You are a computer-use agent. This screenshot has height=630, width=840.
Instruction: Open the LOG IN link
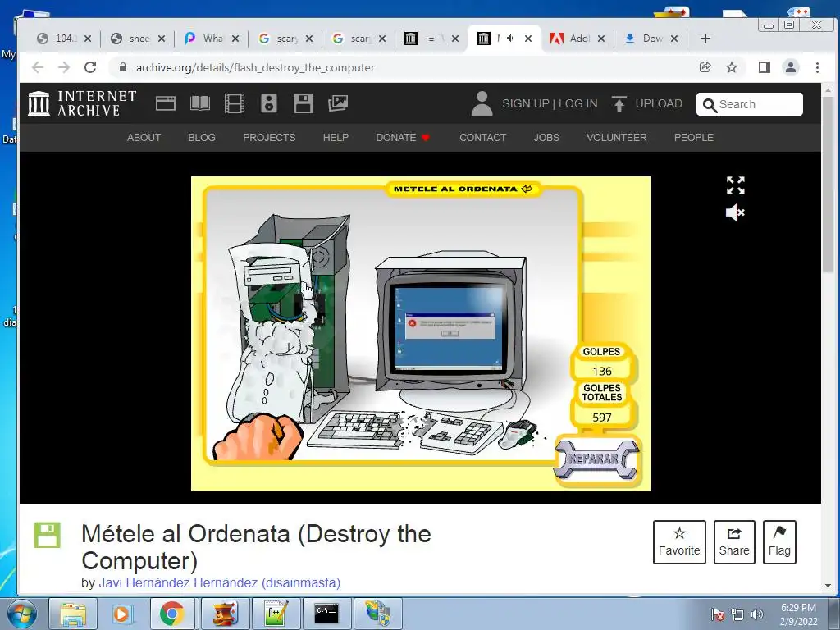pyautogui.click(x=578, y=104)
